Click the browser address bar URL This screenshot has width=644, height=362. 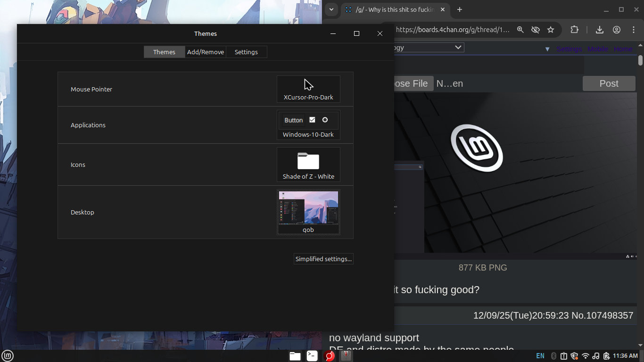coord(453,30)
